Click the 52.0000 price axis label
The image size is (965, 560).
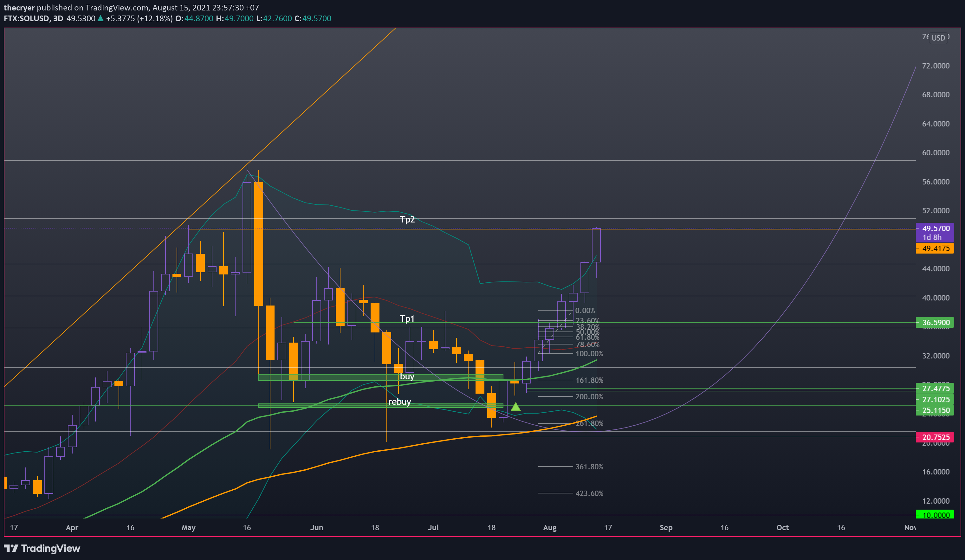(x=936, y=210)
